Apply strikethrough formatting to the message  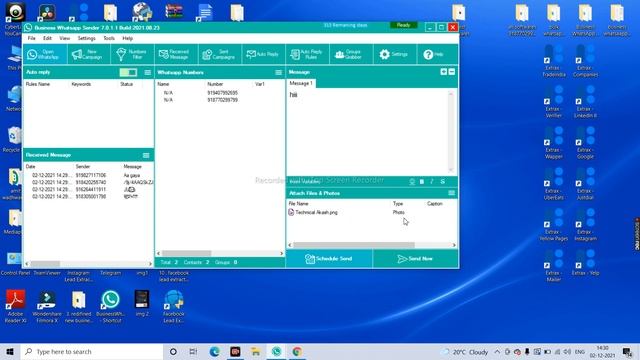click(x=442, y=182)
